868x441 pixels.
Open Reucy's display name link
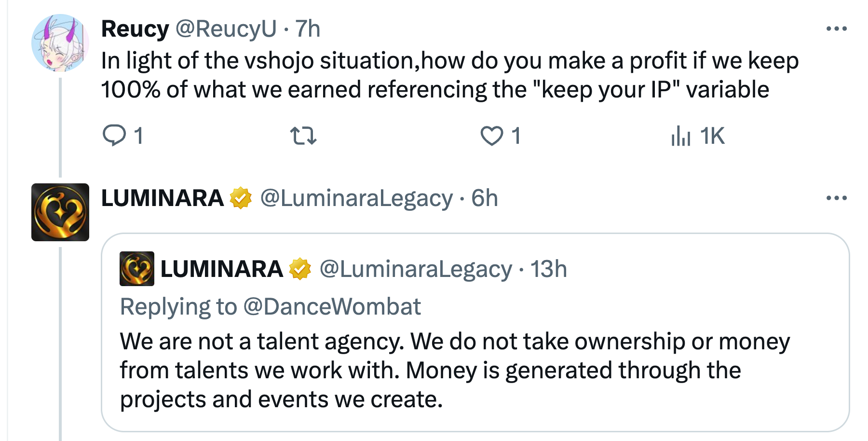click(135, 29)
